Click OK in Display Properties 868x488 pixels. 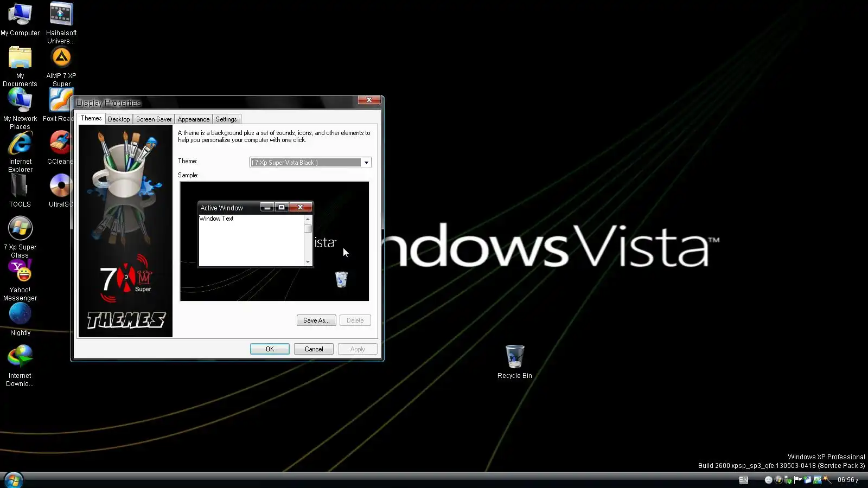point(270,349)
